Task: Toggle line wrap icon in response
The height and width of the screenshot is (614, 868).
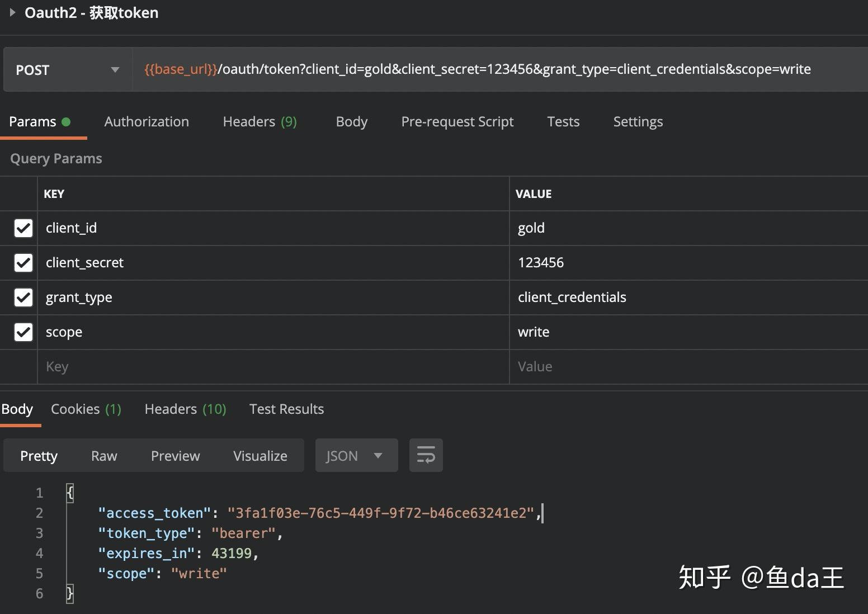Action: point(426,455)
